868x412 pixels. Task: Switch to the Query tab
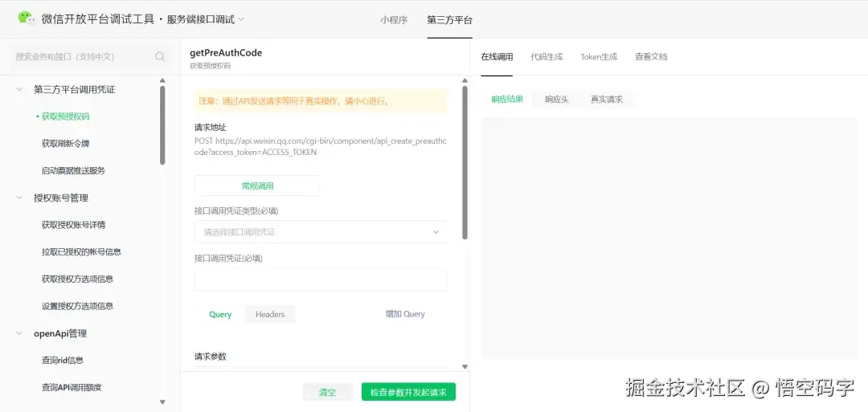pyautogui.click(x=220, y=314)
